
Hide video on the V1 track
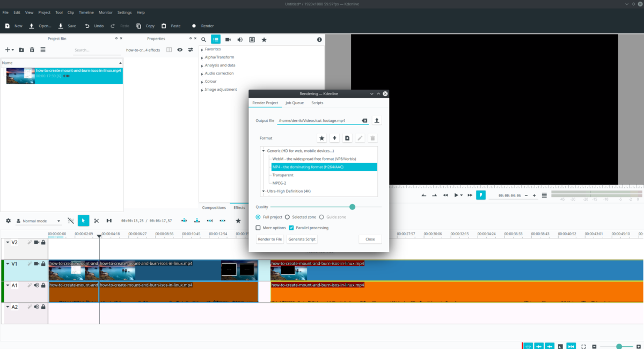(x=36, y=264)
